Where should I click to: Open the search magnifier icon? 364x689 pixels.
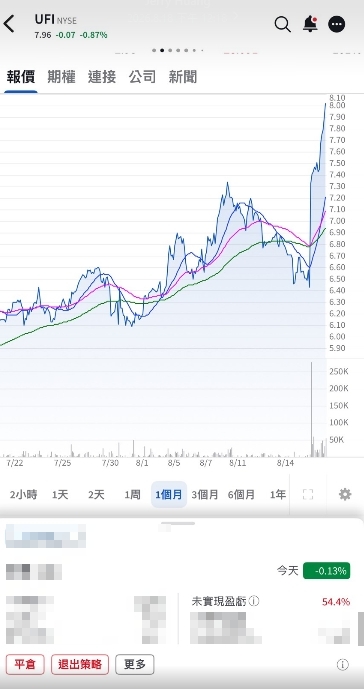click(x=283, y=24)
